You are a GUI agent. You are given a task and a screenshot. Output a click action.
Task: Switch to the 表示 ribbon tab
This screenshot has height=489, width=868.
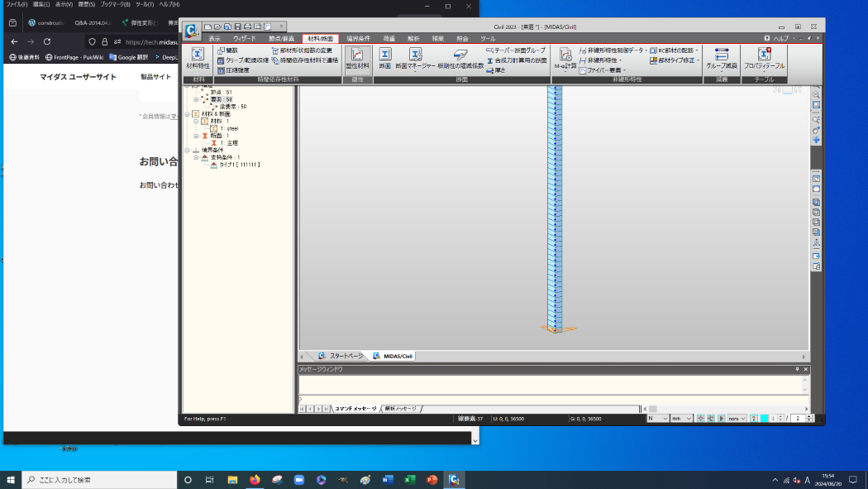(214, 39)
